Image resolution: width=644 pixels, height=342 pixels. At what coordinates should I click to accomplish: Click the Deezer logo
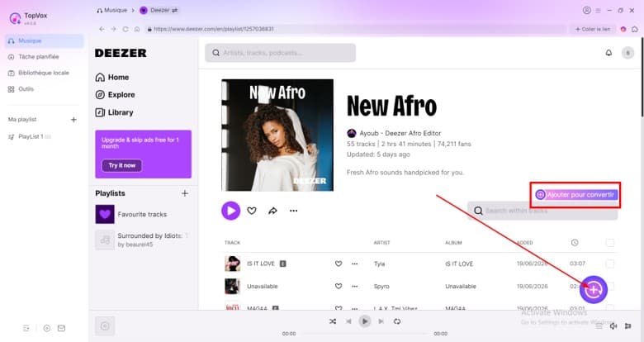[121, 53]
